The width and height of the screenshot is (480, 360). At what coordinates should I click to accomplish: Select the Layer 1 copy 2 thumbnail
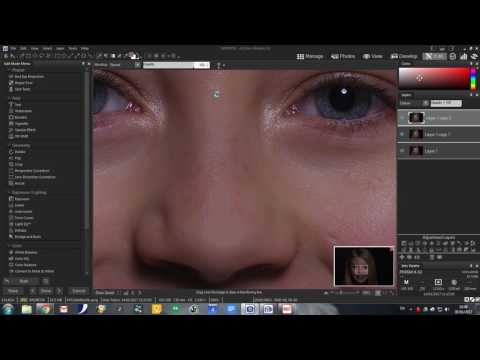(x=416, y=118)
